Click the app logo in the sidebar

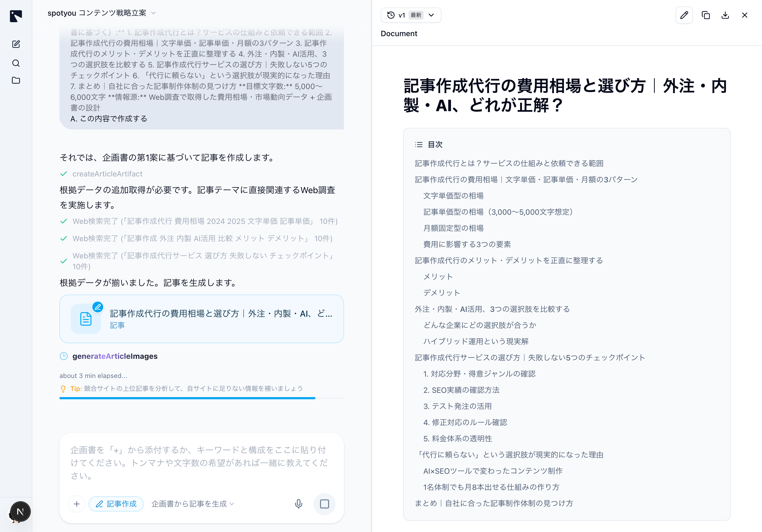(16, 16)
